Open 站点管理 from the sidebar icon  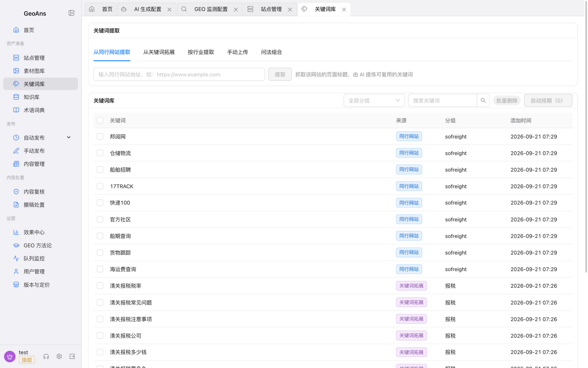tap(16, 58)
